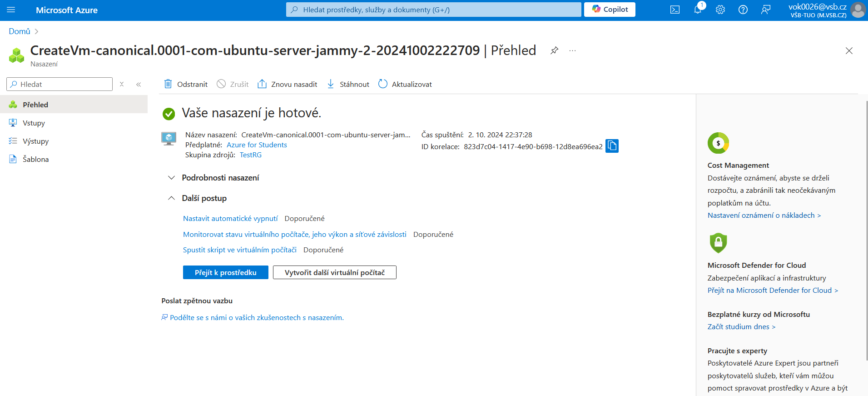Click the ID korelace value text

[x=533, y=147]
